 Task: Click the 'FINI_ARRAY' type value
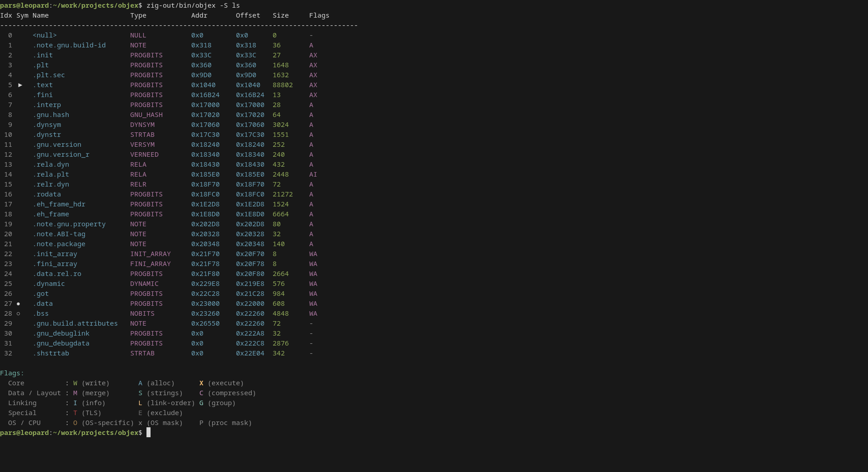(151, 264)
